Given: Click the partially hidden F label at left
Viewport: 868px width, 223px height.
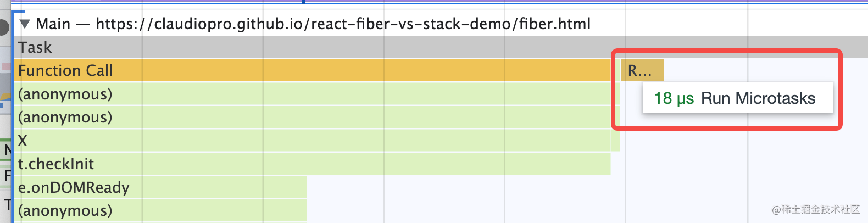Looking at the screenshot, I should 7,176.
